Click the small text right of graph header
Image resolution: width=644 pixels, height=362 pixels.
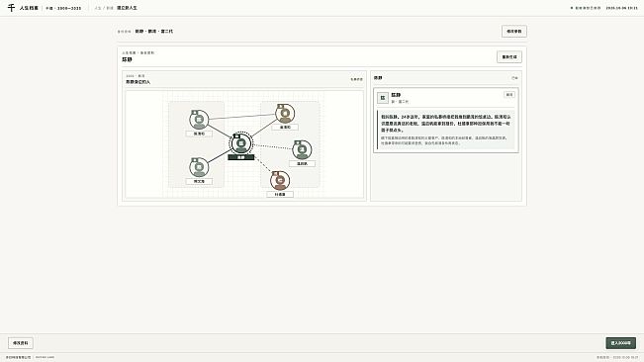tap(356, 79)
